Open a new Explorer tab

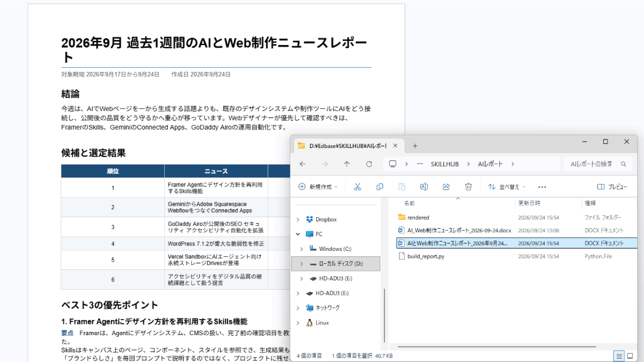(x=415, y=145)
